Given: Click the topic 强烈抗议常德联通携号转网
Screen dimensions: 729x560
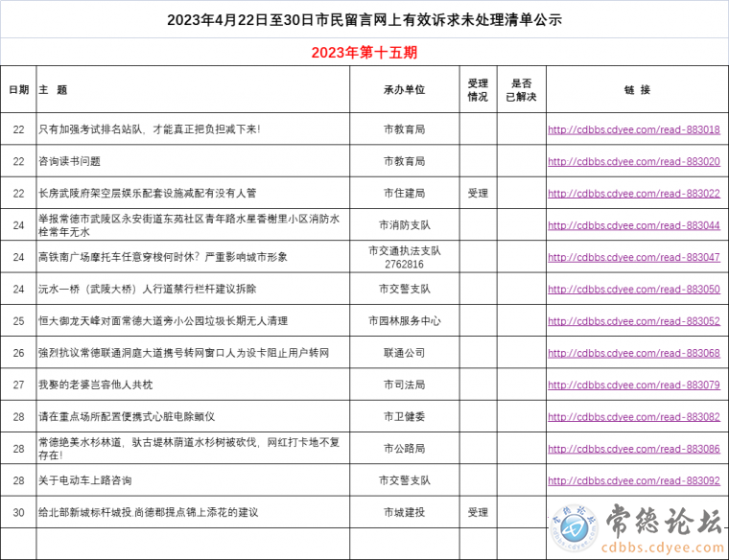Looking at the screenshot, I should [183, 353].
